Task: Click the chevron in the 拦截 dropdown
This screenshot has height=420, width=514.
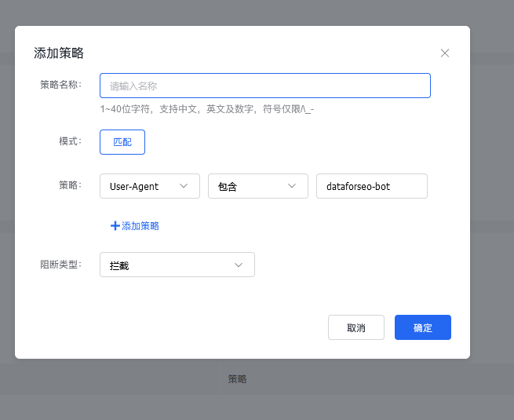Action: click(239, 265)
